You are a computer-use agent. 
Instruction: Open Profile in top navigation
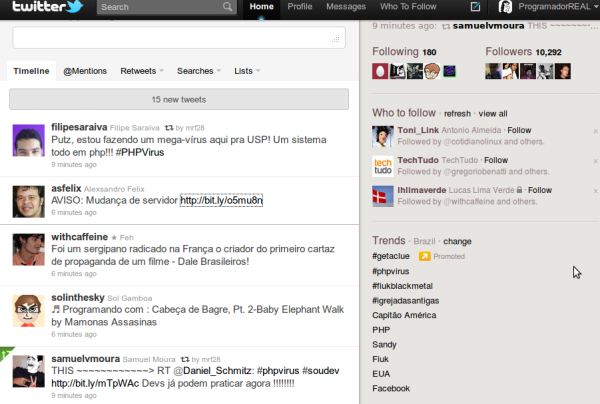pos(300,7)
